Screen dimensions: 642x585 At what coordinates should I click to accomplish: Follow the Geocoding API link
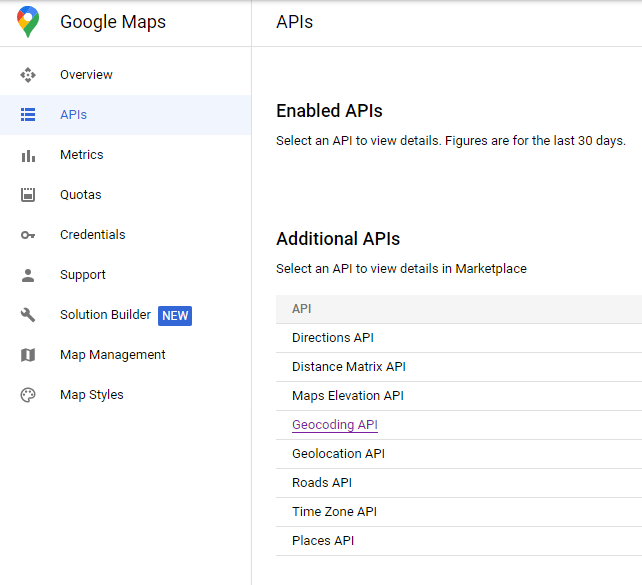click(335, 425)
